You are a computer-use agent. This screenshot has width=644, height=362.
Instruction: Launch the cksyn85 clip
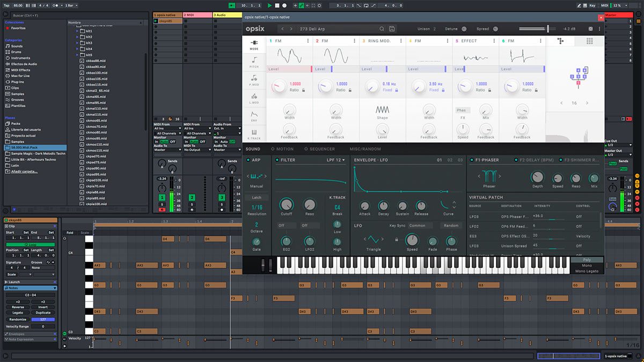point(156,21)
